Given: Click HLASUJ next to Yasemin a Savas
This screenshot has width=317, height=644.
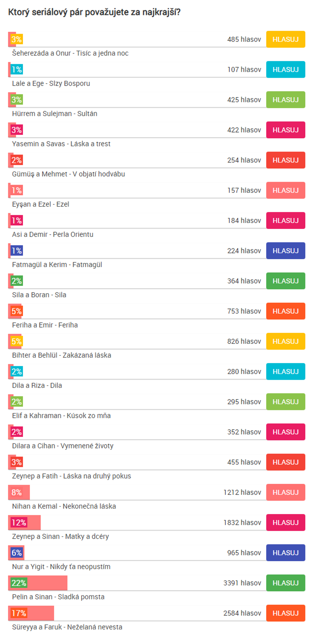Looking at the screenshot, I should point(285,130).
